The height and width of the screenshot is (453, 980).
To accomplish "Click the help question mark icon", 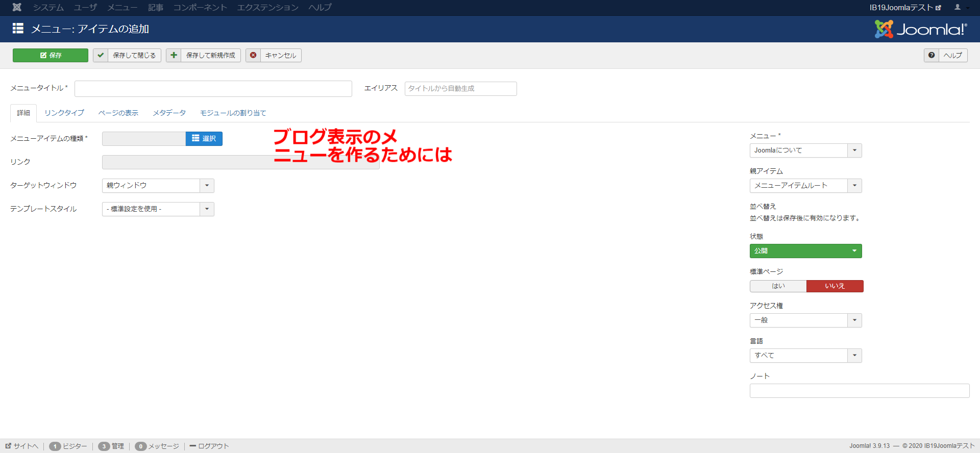I will [932, 55].
